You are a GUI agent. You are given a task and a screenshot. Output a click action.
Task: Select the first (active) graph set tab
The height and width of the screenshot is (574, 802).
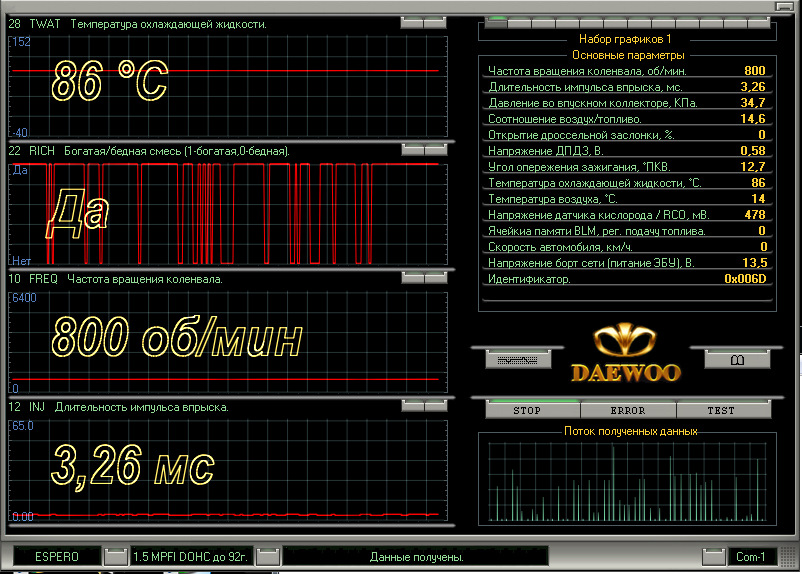point(496,23)
